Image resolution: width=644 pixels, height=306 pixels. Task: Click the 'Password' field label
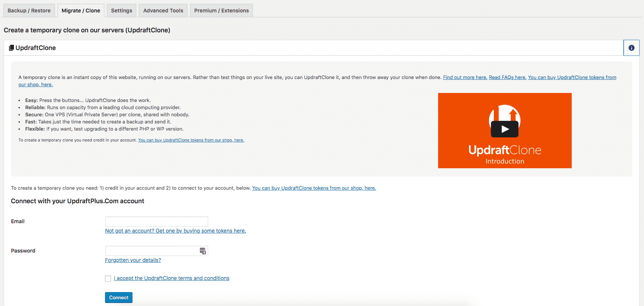tap(23, 251)
